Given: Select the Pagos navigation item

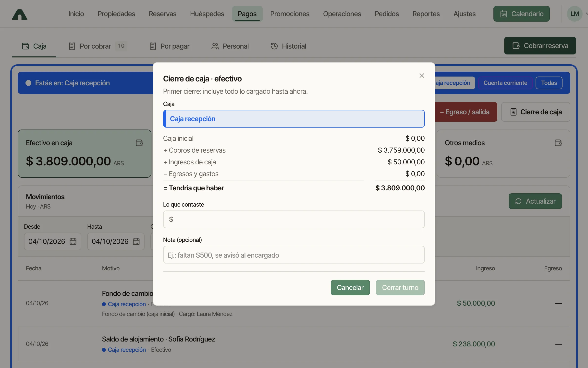Looking at the screenshot, I should pyautogui.click(x=247, y=14).
